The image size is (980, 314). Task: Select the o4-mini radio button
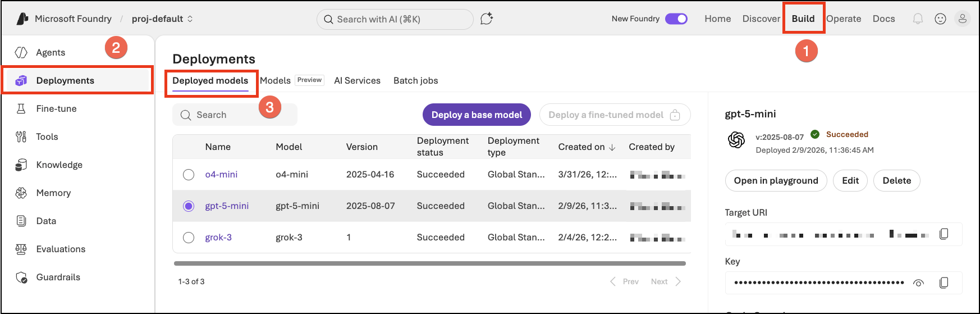[189, 175]
